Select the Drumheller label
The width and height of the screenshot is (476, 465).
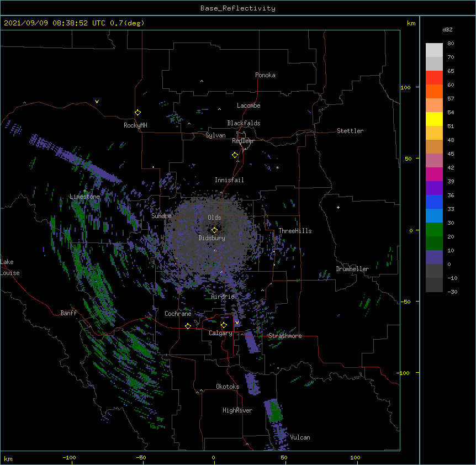(x=352, y=269)
